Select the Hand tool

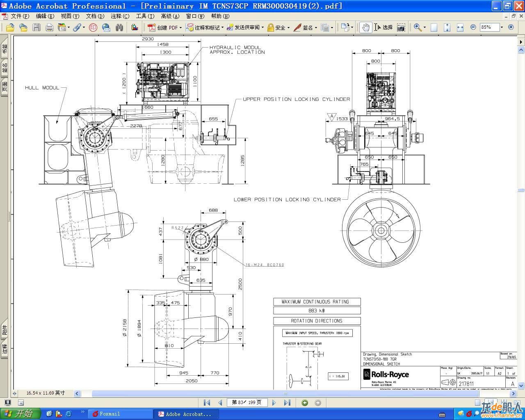(x=365, y=27)
